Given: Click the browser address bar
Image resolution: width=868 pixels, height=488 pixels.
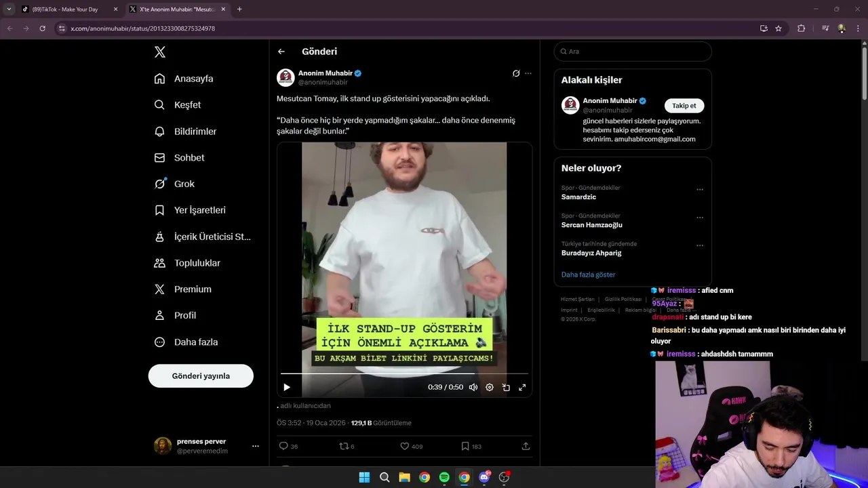Looking at the screenshot, I should click(x=407, y=28).
